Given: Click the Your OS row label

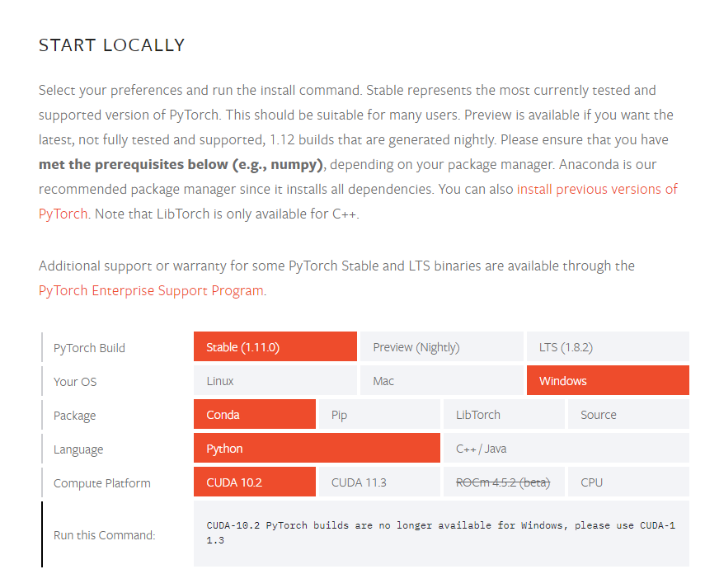Looking at the screenshot, I should [x=75, y=382].
